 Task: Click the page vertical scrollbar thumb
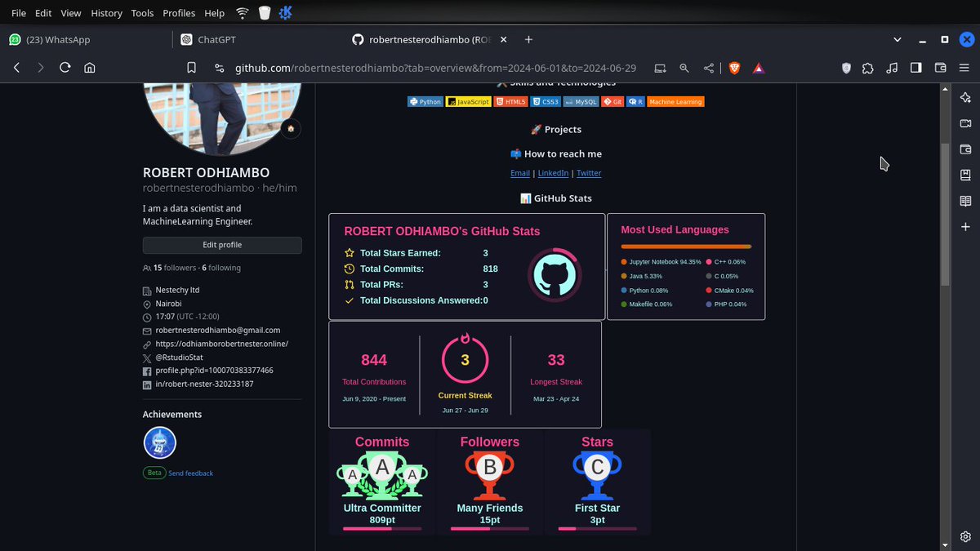pos(946,214)
